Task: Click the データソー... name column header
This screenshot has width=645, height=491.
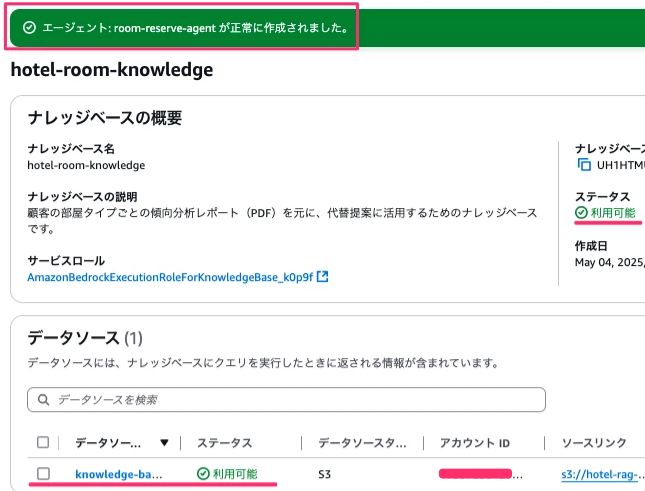Action: pos(108,443)
